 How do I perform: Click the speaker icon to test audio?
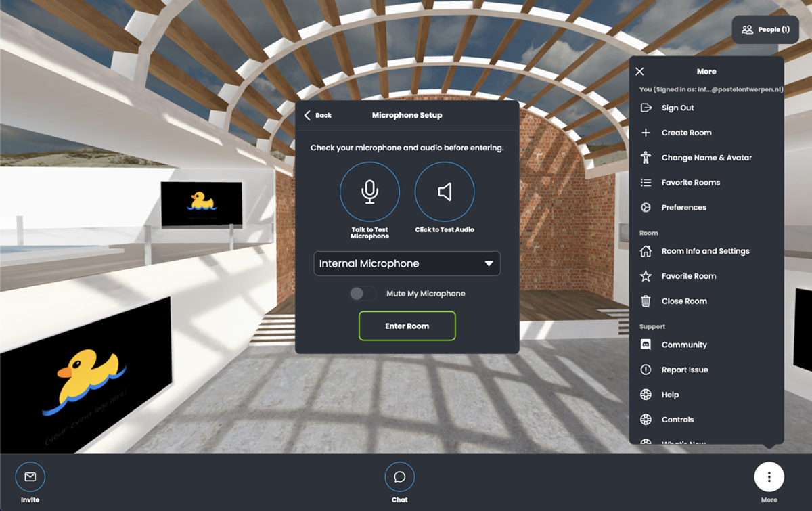445,192
